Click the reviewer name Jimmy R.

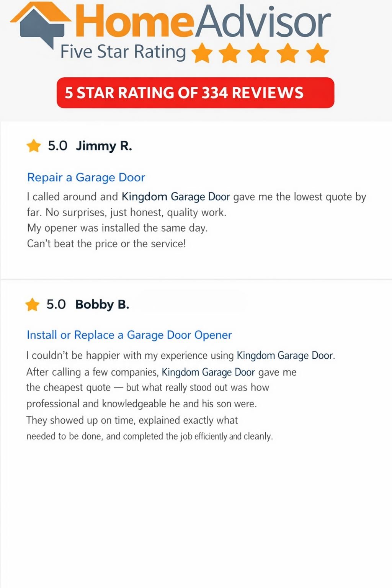[104, 146]
